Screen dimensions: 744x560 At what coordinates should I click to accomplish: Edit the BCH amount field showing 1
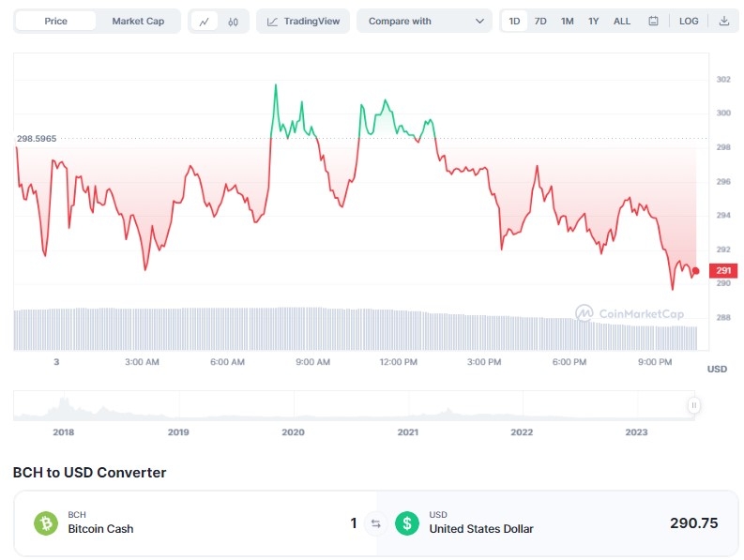(354, 523)
